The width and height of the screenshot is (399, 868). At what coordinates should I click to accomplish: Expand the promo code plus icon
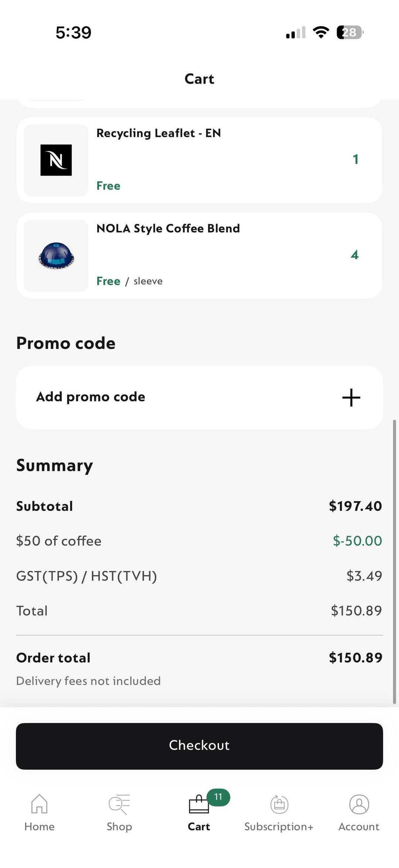(351, 397)
